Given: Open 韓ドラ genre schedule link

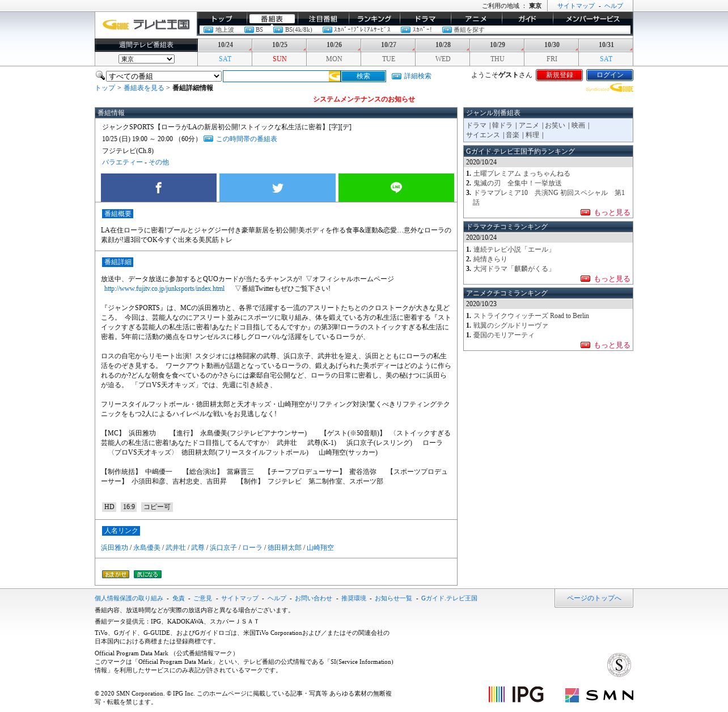Looking at the screenshot, I should pyautogui.click(x=502, y=125).
